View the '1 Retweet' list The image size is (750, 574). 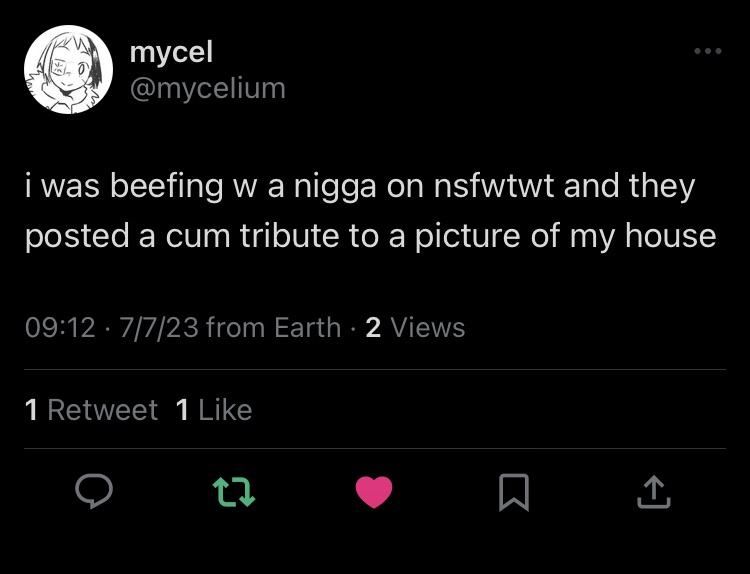tap(91, 410)
